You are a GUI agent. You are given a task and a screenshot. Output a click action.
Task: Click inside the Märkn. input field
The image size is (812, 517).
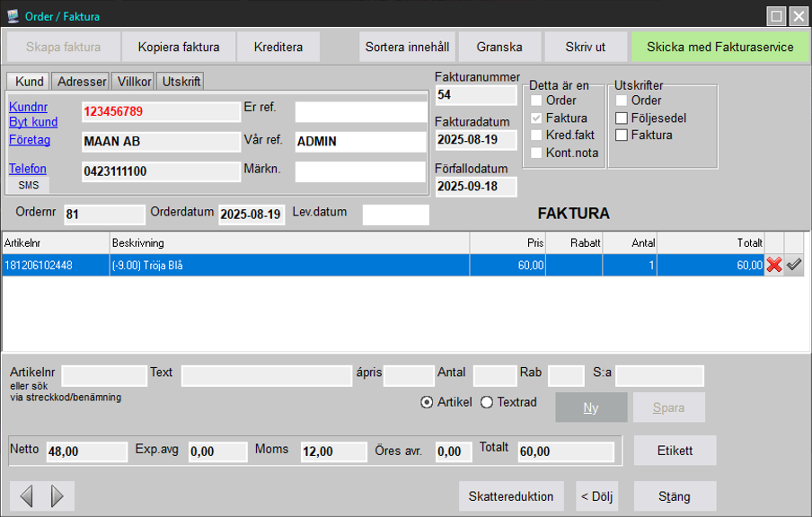(x=359, y=169)
